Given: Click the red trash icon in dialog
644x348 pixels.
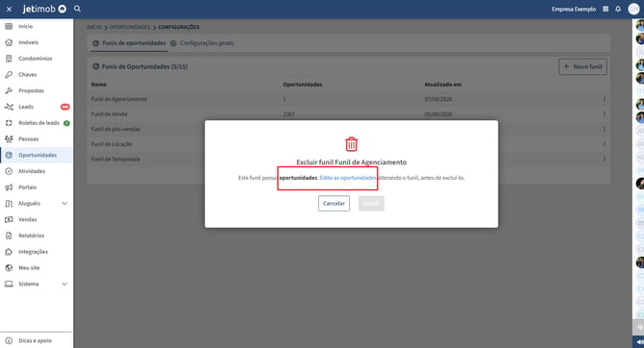Looking at the screenshot, I should point(351,144).
